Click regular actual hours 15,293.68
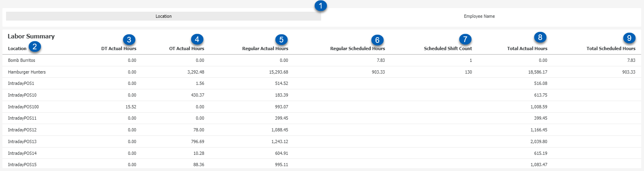Image resolution: width=644 pixels, height=171 pixels. 279,72
